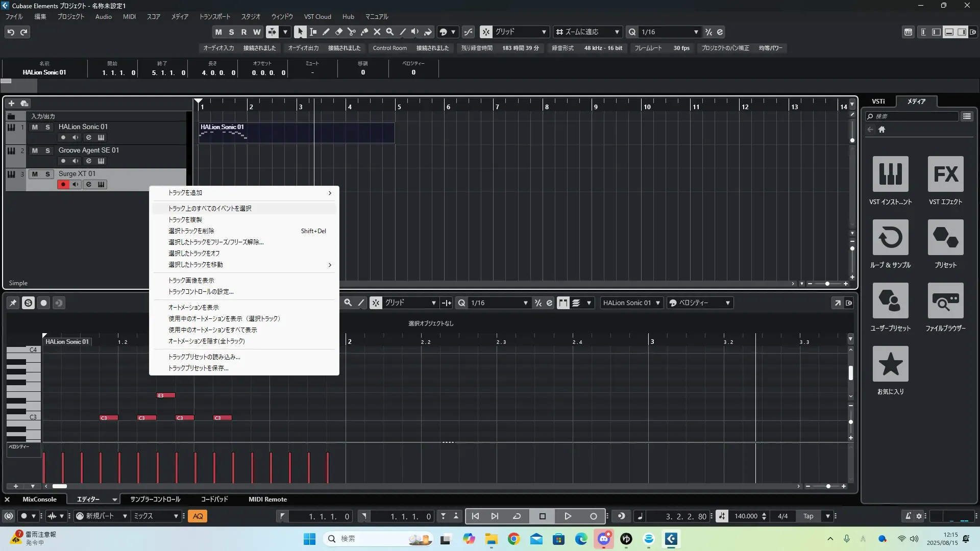This screenshot has width=980, height=551.
Task: Click the Play button in transport
Action: 568,516
